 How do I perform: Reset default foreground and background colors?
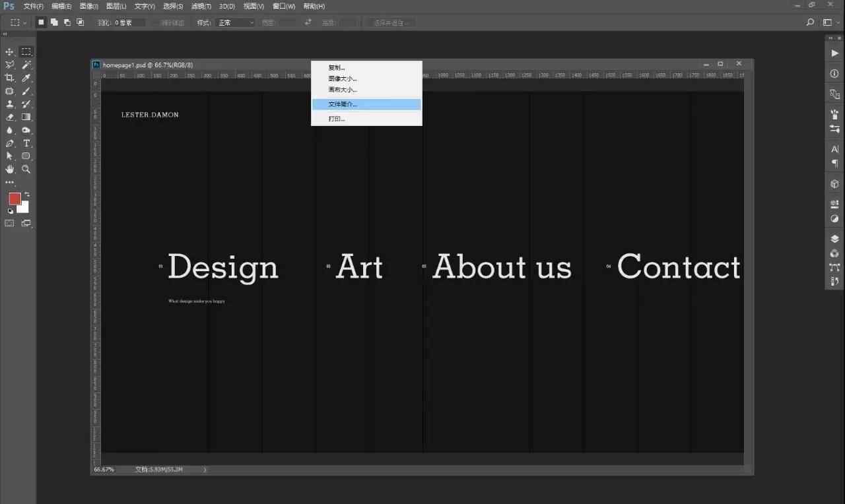[x=11, y=211]
